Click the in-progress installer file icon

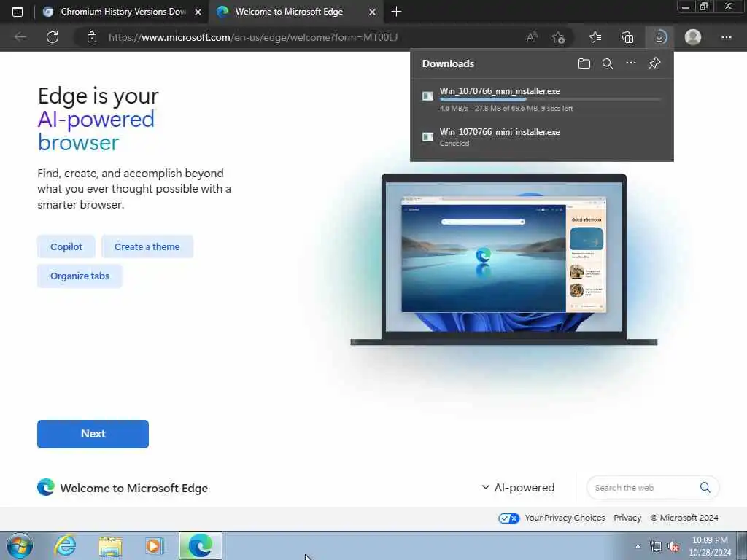(x=427, y=96)
